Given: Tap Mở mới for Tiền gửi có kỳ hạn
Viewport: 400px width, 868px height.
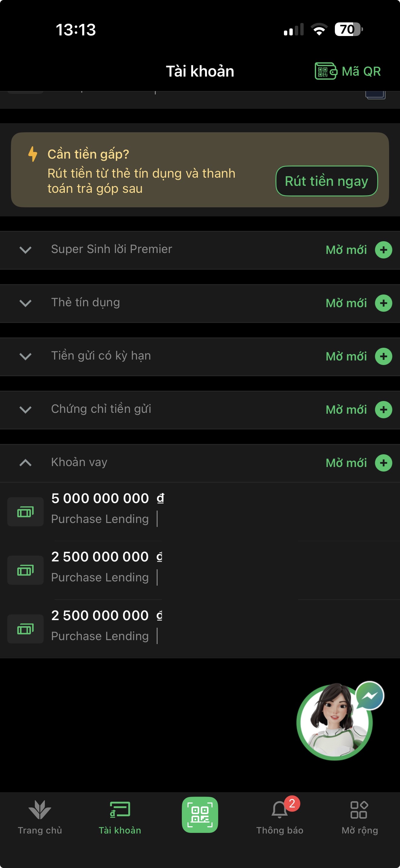Looking at the screenshot, I should [346, 356].
